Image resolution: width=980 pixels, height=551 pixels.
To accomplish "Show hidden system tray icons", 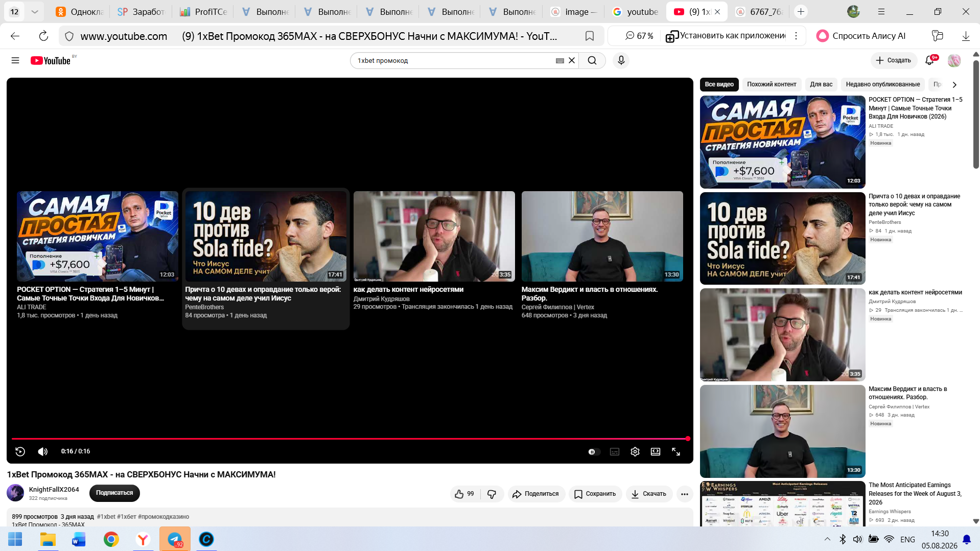I will (x=827, y=539).
